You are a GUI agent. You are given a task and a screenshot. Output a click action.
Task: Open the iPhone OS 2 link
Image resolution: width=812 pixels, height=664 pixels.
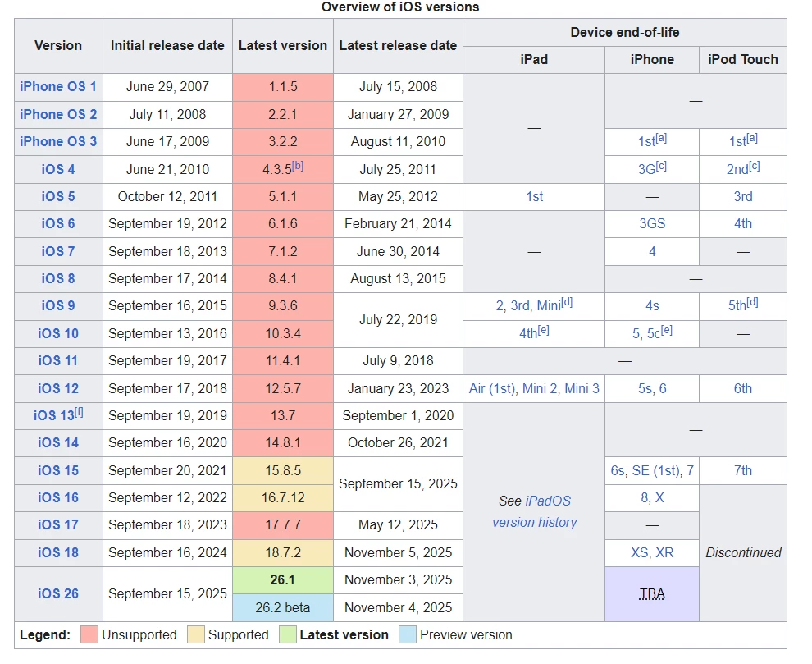58,114
